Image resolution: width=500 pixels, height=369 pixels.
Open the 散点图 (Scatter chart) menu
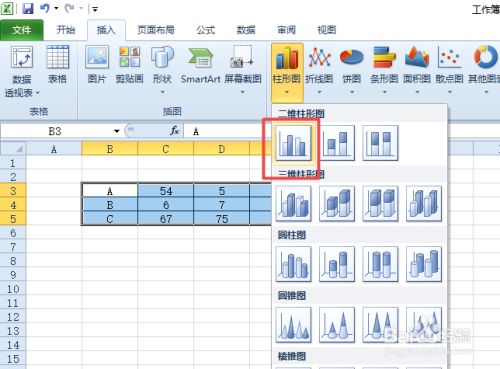450,71
